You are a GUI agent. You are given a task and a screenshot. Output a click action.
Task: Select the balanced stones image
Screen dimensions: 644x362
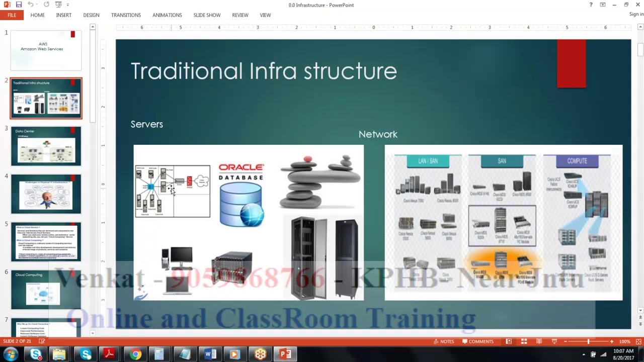click(320, 182)
